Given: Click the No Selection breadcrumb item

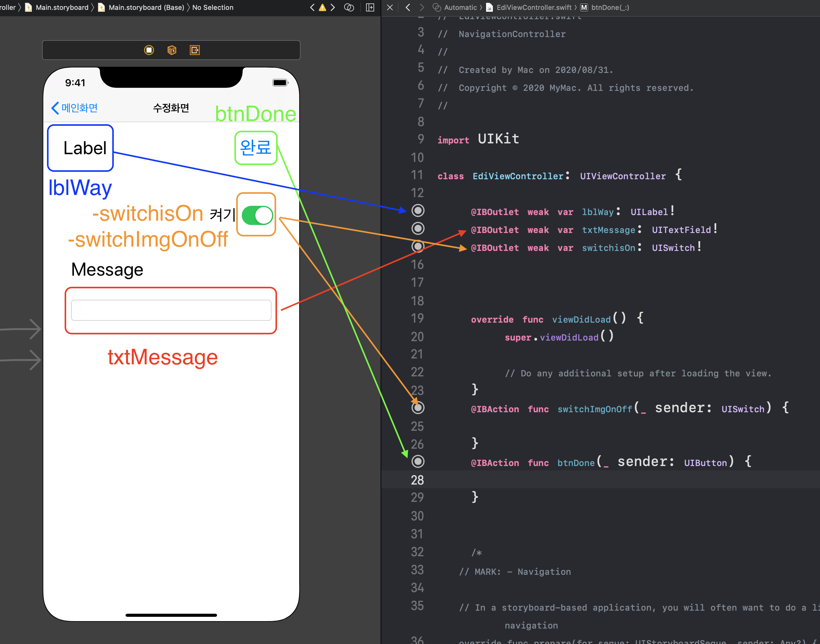Looking at the screenshot, I should click(213, 7).
